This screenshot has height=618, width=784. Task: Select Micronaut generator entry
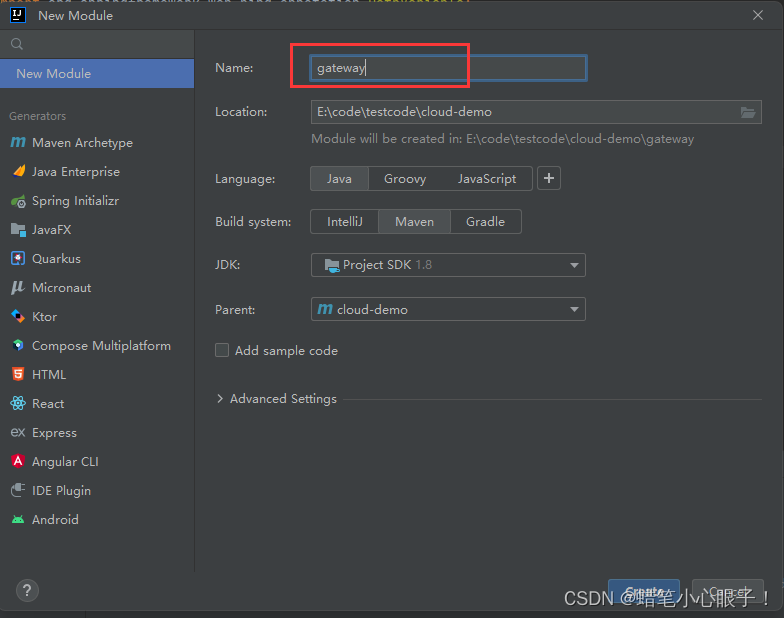97,288
